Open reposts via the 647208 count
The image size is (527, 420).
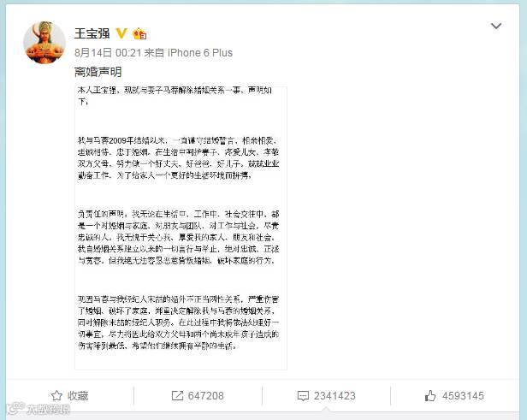coord(205,396)
